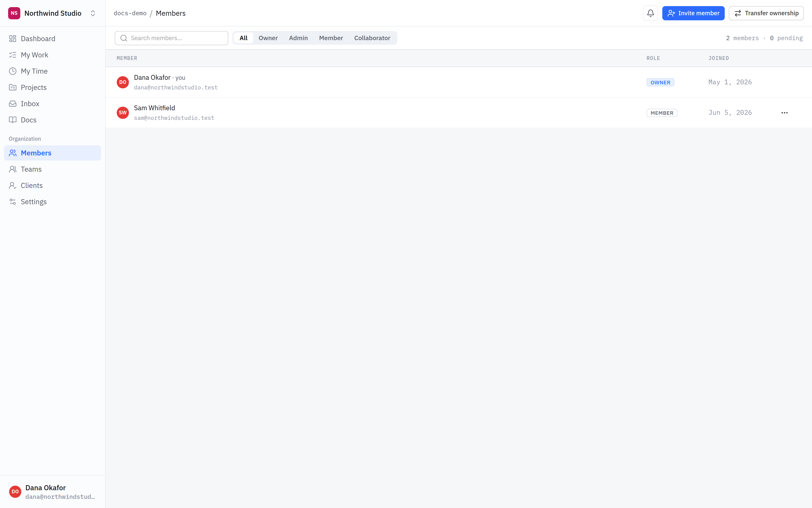Click the NS workspace logo badge

point(14,13)
